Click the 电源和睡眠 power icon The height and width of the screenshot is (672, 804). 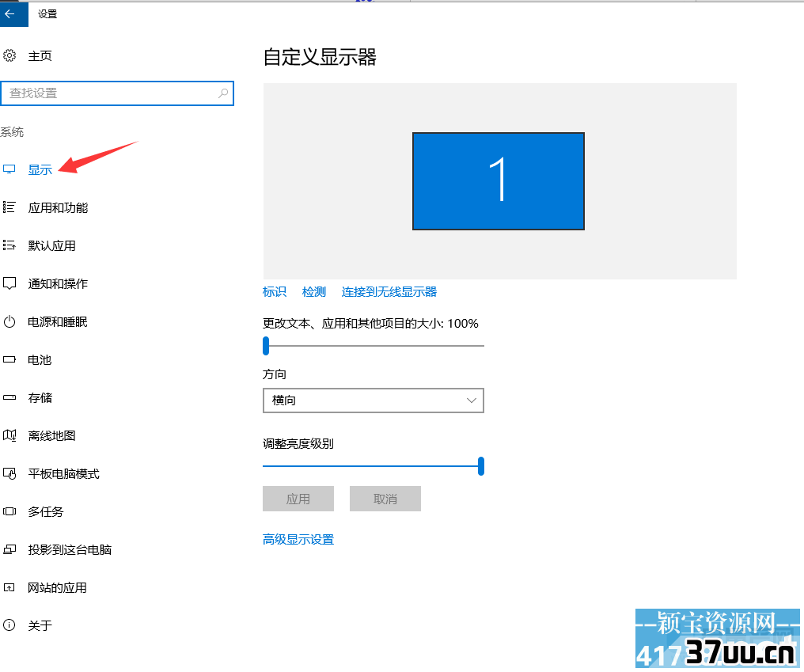[x=9, y=321]
